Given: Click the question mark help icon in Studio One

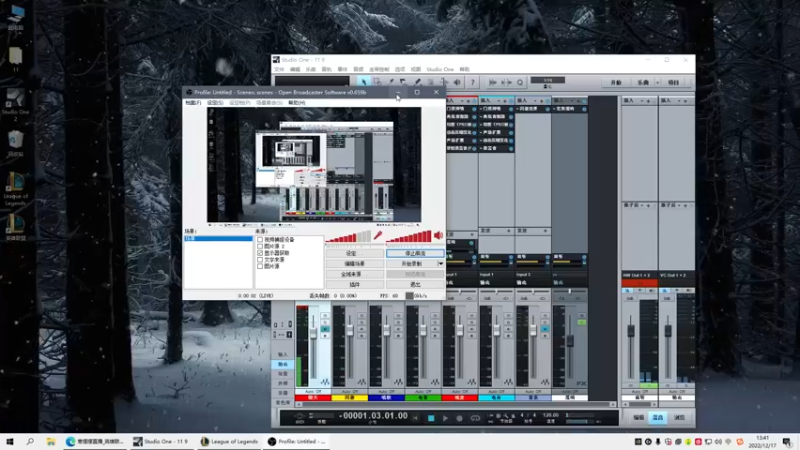Looking at the screenshot, I should [472, 82].
